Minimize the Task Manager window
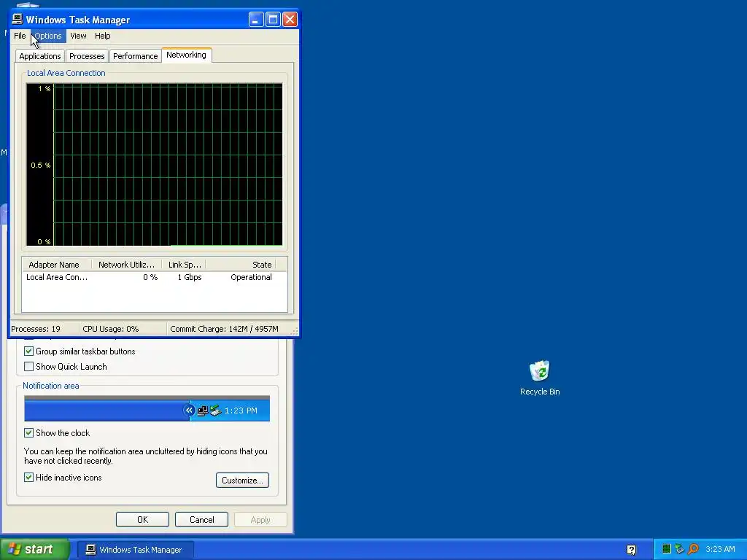The image size is (747, 560). (x=256, y=20)
